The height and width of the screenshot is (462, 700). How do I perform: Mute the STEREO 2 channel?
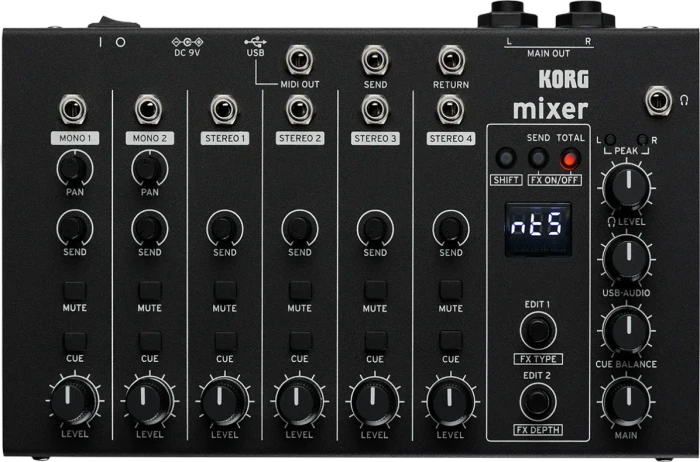pyautogui.click(x=300, y=291)
